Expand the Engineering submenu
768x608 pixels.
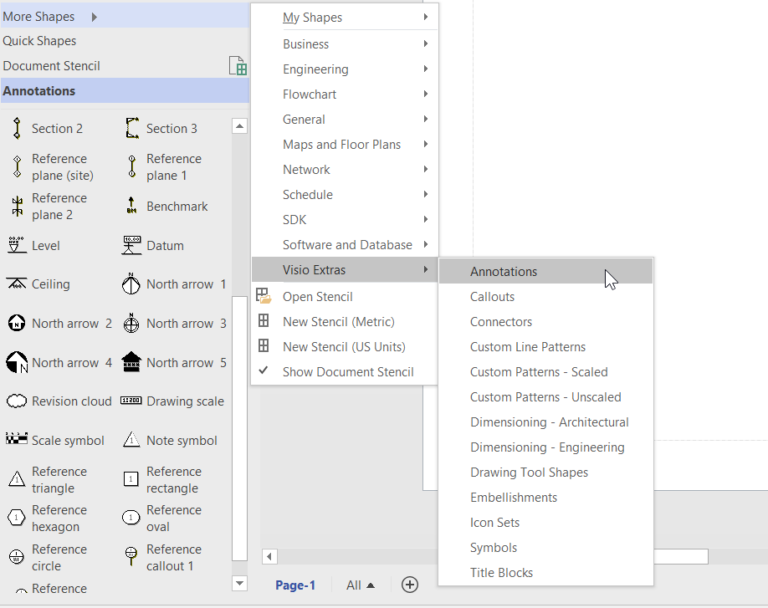click(345, 69)
